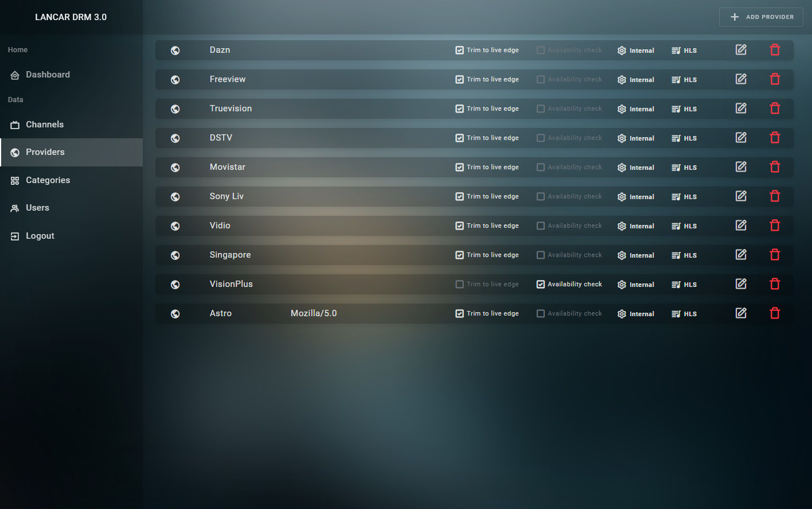
Task: Toggle Trim to live edge for Freeview
Action: 459,80
